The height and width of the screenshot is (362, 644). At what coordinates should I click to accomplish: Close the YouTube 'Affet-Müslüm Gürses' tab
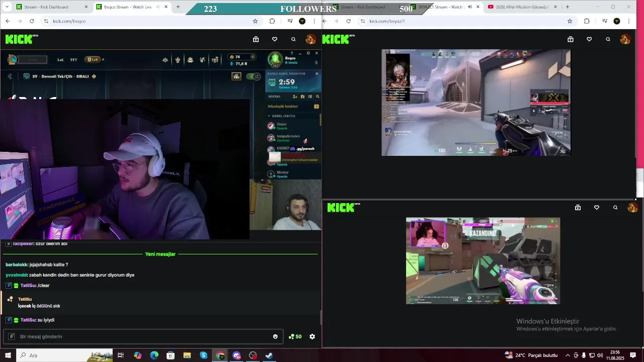point(555,7)
